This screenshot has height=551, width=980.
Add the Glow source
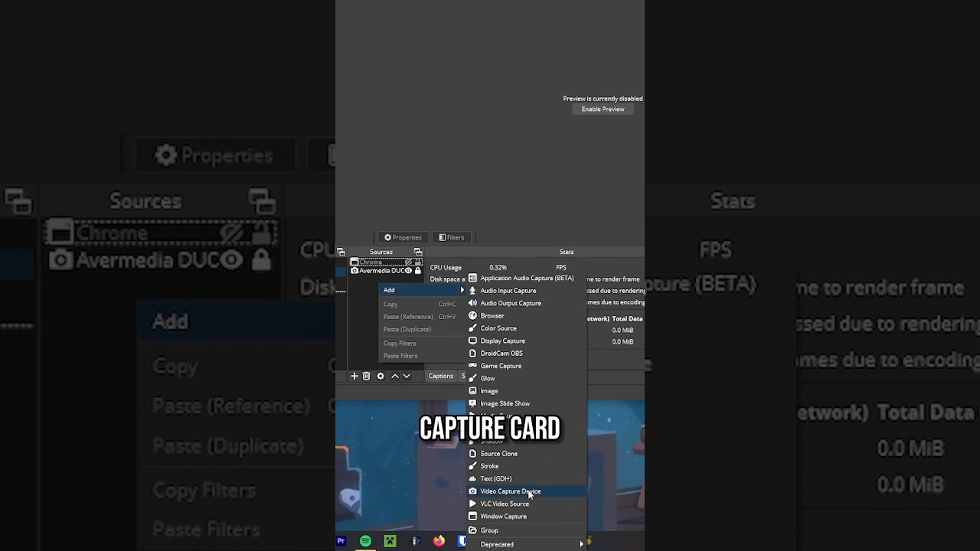click(527, 378)
